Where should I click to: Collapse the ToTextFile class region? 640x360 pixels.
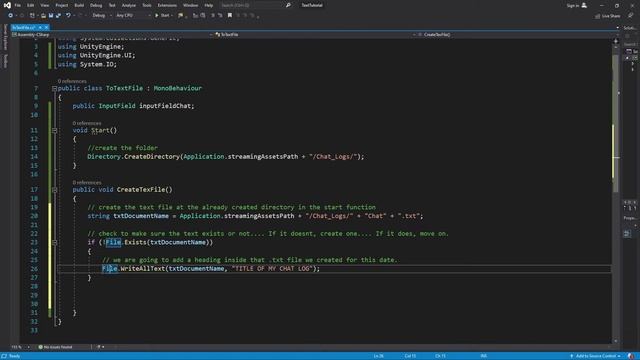[x=54, y=88]
